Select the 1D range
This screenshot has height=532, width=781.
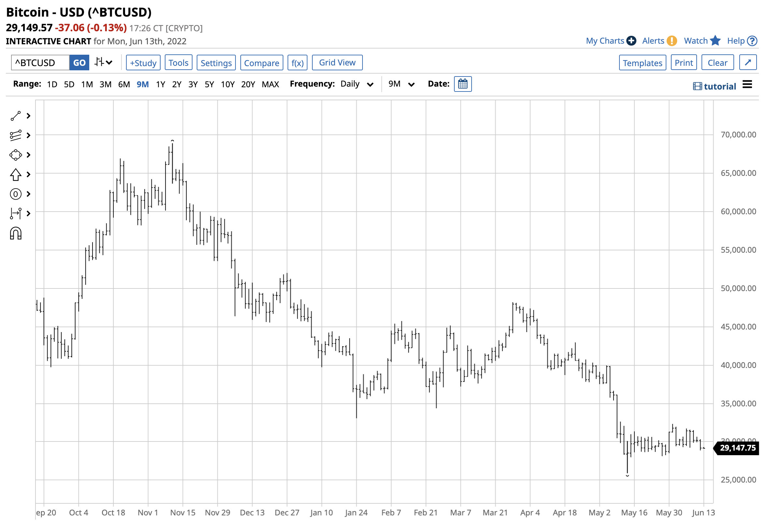click(x=52, y=84)
